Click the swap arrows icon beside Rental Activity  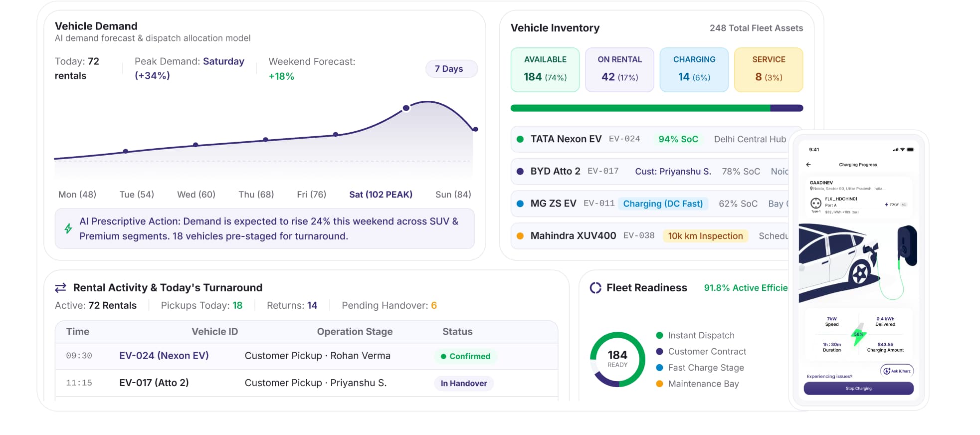(60, 288)
